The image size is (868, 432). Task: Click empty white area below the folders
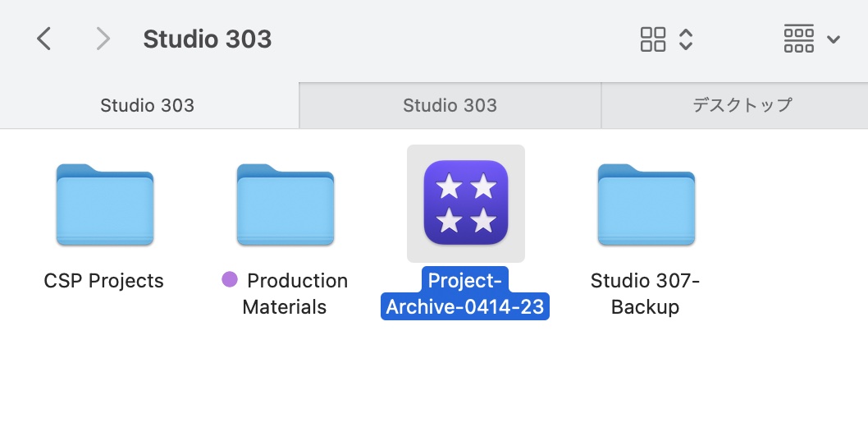433,379
